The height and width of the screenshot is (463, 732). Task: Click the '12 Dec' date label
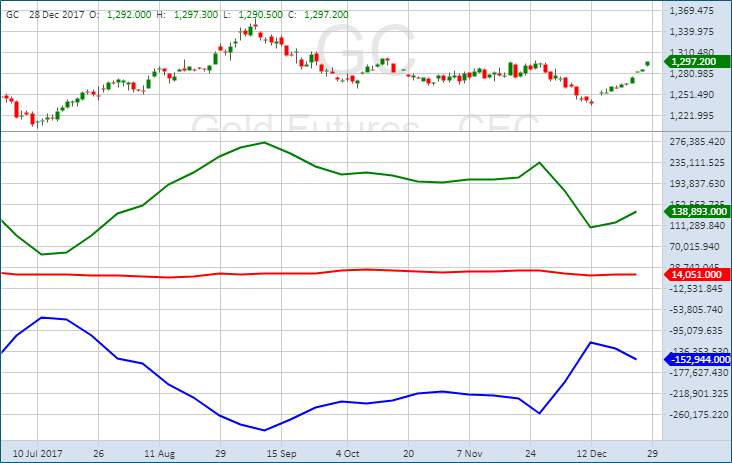pos(591,453)
